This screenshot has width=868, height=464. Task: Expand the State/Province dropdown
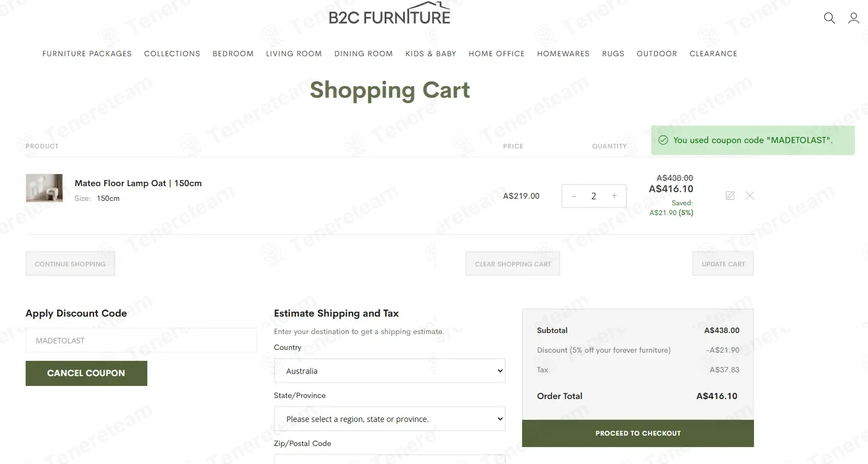pyautogui.click(x=390, y=419)
